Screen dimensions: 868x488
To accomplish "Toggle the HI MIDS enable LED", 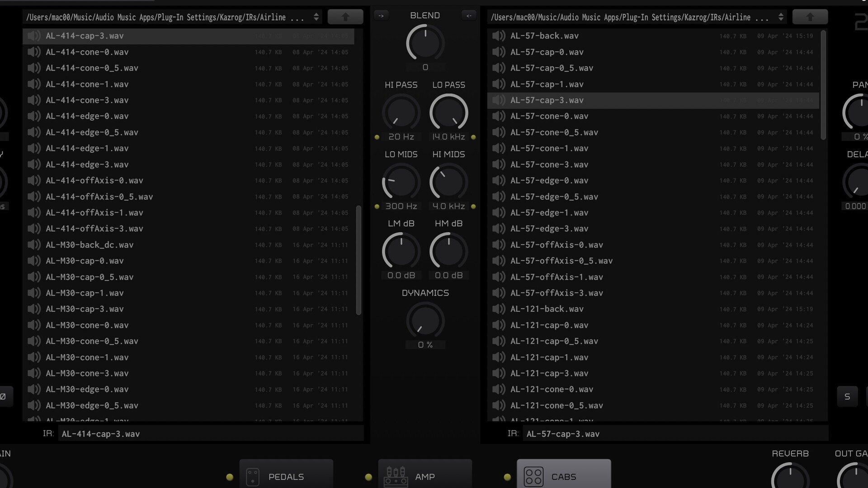I will coord(473,206).
